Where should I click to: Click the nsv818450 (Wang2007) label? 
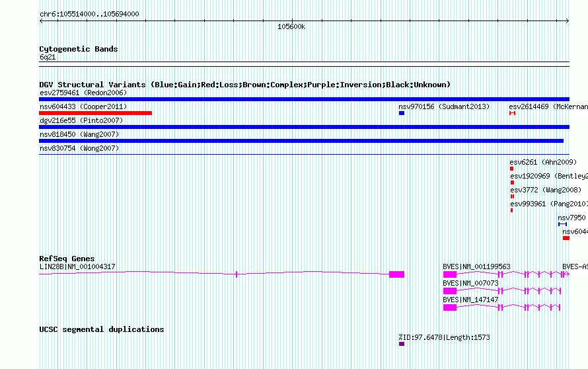pos(79,134)
